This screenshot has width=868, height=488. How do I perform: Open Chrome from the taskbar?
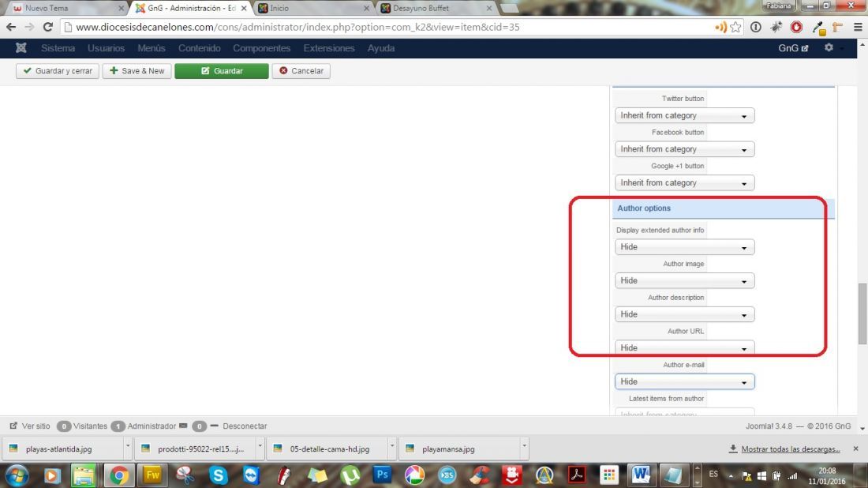coord(118,475)
